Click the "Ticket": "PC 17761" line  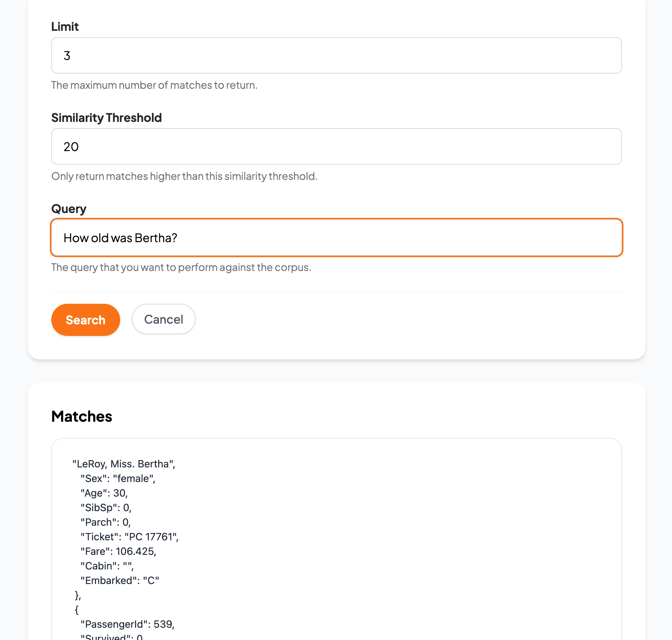[129, 537]
